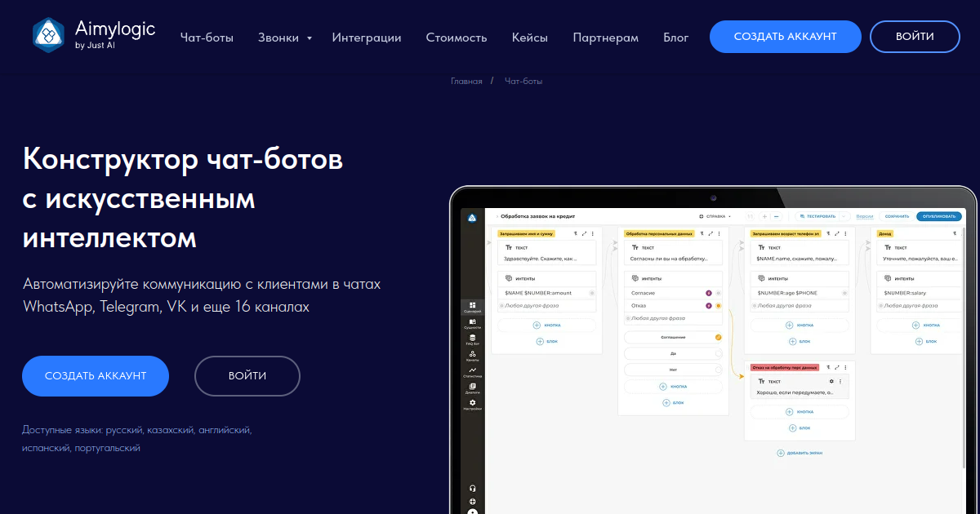
Task: Click the globe language icon in sidebar
Action: coord(472,501)
